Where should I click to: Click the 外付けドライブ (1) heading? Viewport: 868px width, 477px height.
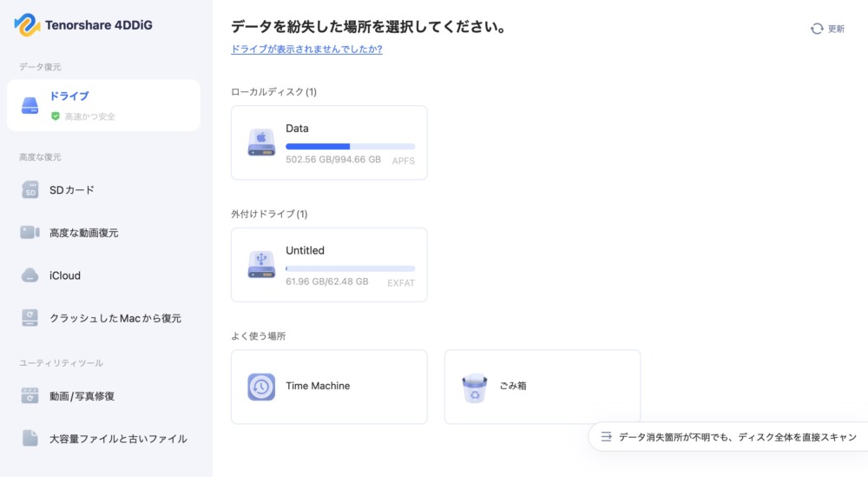click(x=269, y=214)
